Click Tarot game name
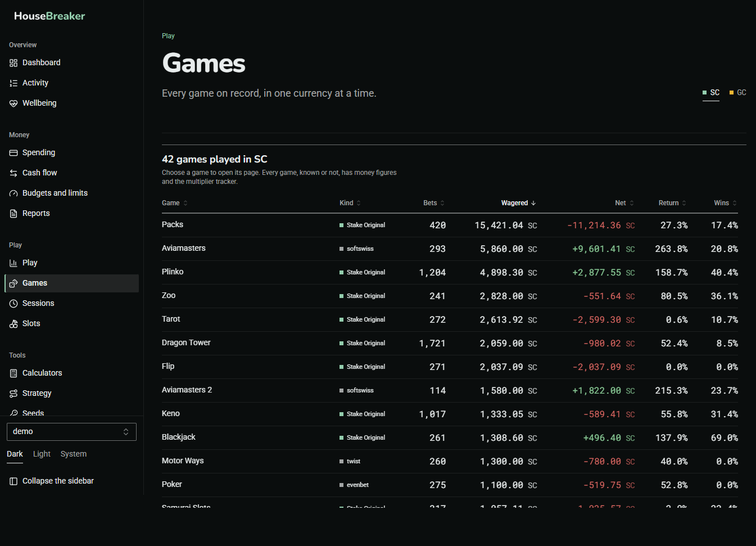This screenshot has width=756, height=546. tap(171, 319)
